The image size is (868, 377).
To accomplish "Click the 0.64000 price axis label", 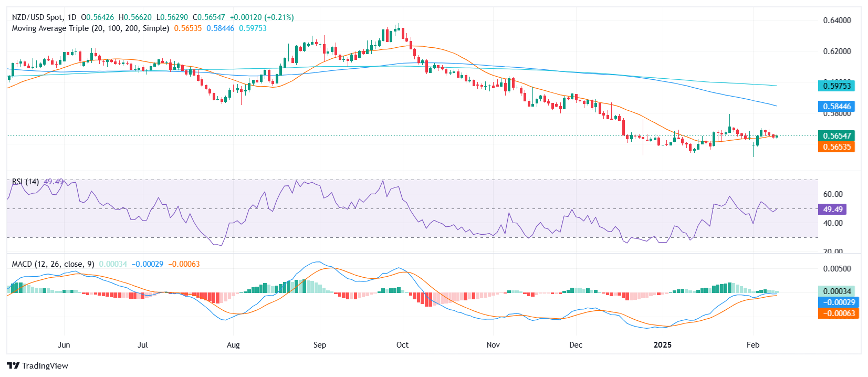I will click(x=836, y=20).
